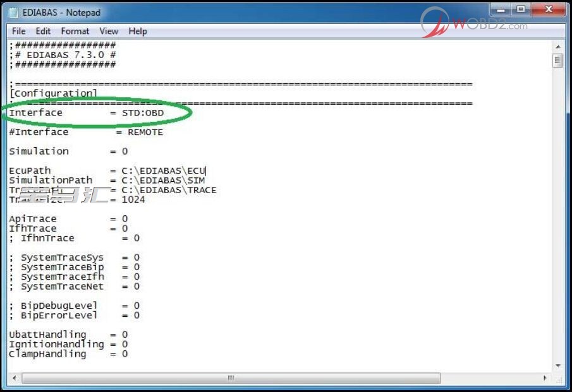
Task: Click the '1024' trace size value
Action: pyautogui.click(x=133, y=199)
